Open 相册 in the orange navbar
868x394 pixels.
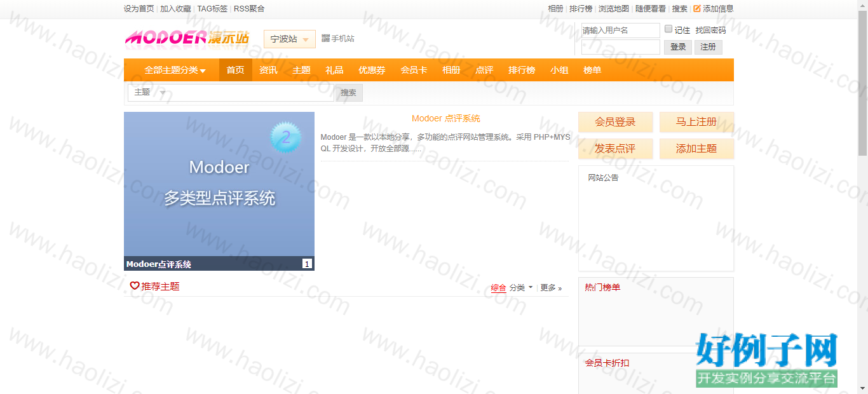[x=451, y=70]
